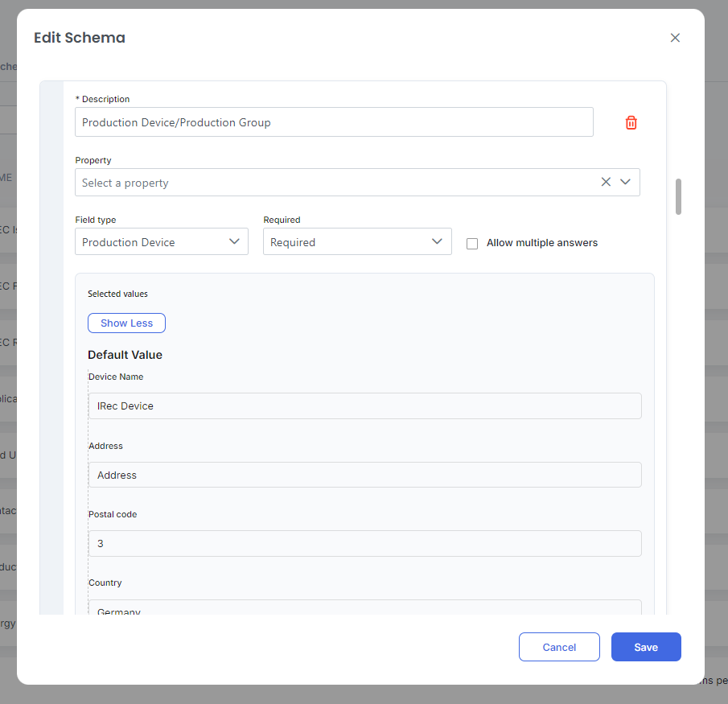Focus the Device Name field IRec Device

click(365, 406)
